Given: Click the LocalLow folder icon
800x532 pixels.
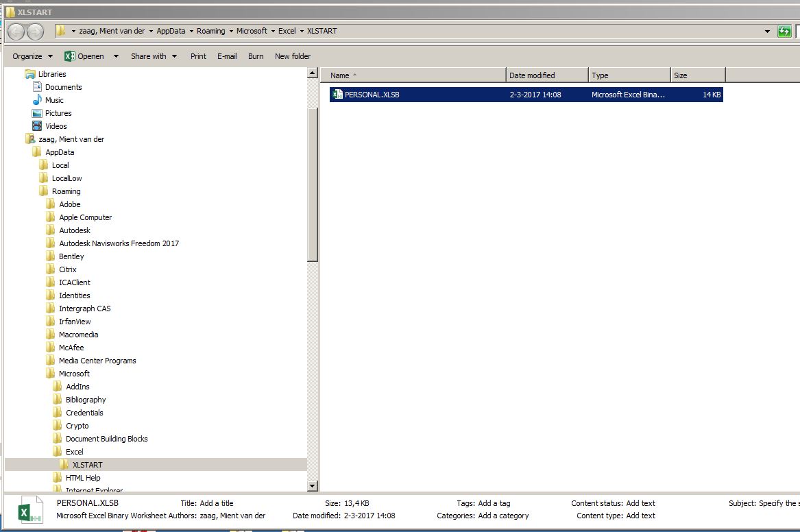Looking at the screenshot, I should pyautogui.click(x=44, y=178).
